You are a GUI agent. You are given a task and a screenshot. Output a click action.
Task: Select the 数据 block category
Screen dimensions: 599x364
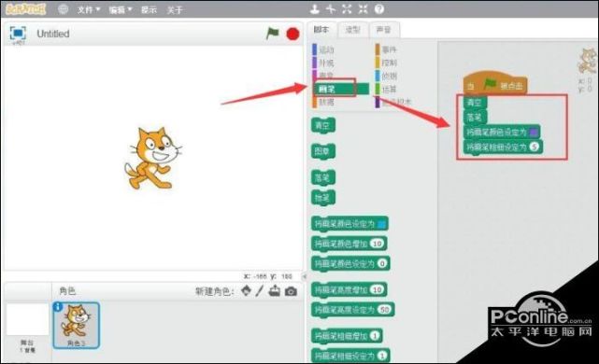click(x=323, y=102)
